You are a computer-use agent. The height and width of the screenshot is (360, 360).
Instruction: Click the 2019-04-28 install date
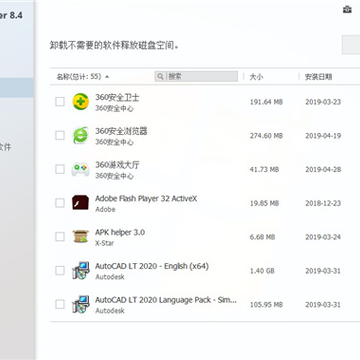[x=323, y=169]
